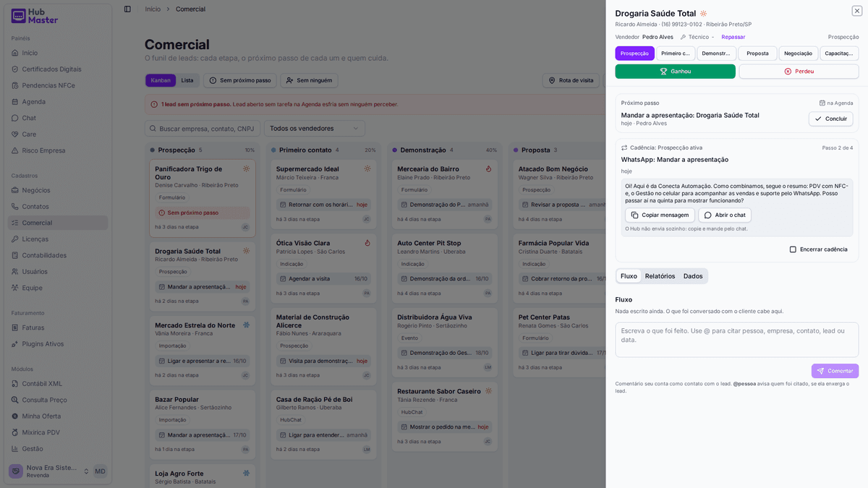Toggle the Sem próximo passo filter
The image size is (868, 488).
[x=240, y=80]
